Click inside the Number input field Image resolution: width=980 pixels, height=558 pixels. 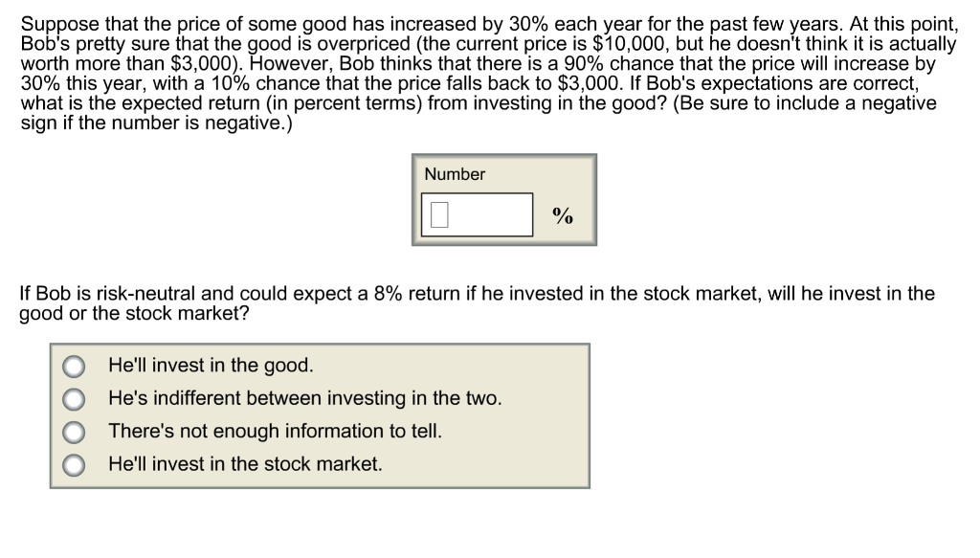tap(479, 213)
